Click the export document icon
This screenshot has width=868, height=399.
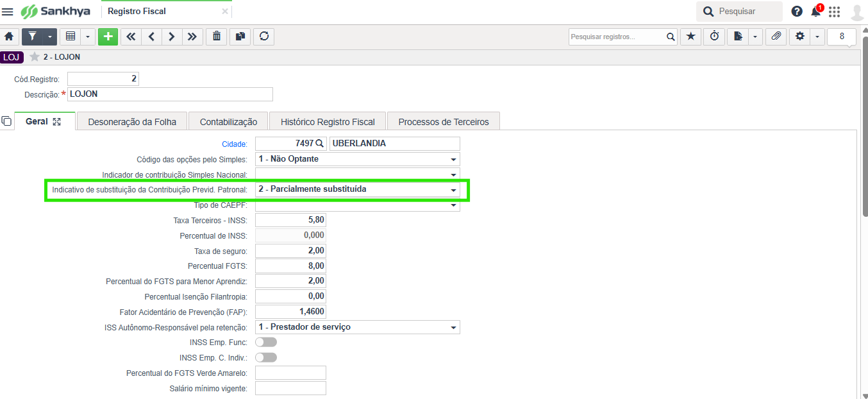[738, 37]
